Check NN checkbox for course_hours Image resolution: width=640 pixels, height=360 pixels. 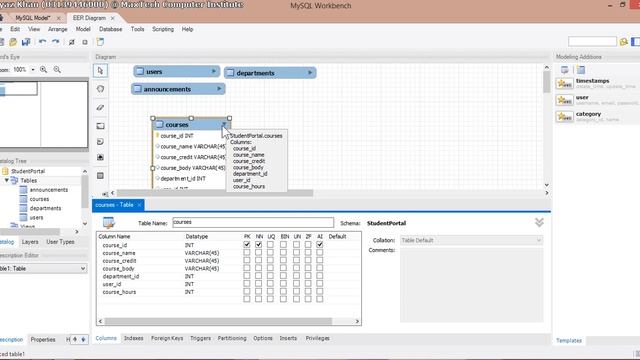[258, 291]
